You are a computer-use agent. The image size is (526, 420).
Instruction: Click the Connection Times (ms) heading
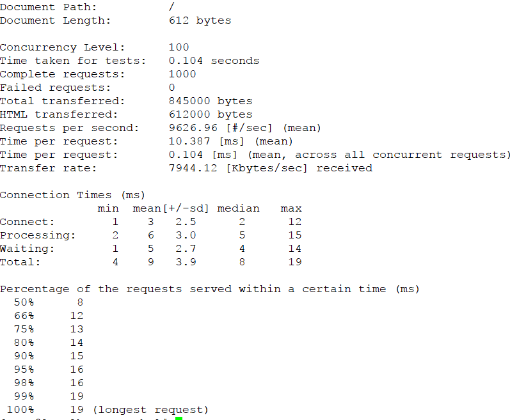[72, 195]
